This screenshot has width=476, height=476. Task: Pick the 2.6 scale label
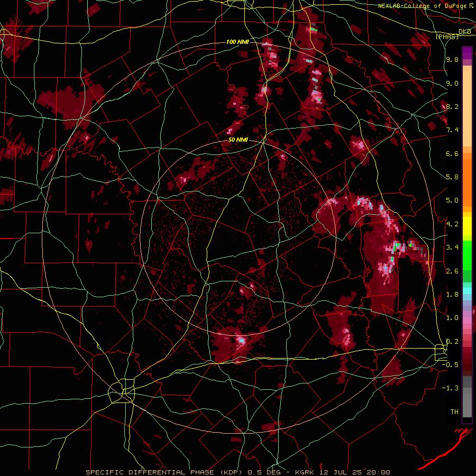pyautogui.click(x=452, y=271)
